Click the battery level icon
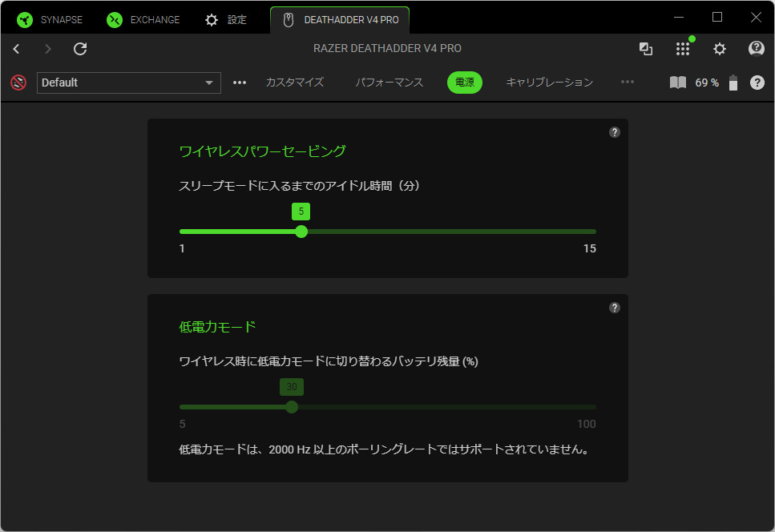Image resolution: width=775 pixels, height=532 pixels. tap(733, 83)
